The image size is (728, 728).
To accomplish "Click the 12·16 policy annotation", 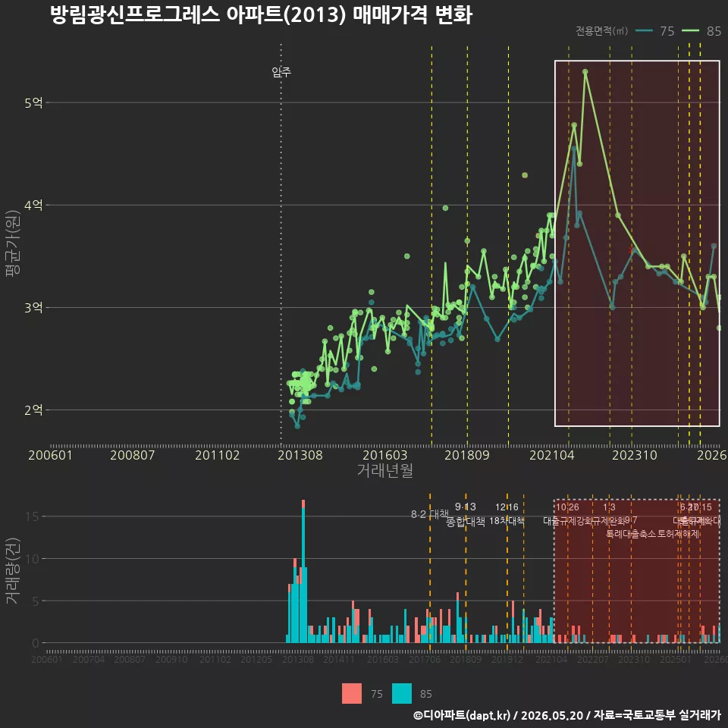I will [x=507, y=507].
